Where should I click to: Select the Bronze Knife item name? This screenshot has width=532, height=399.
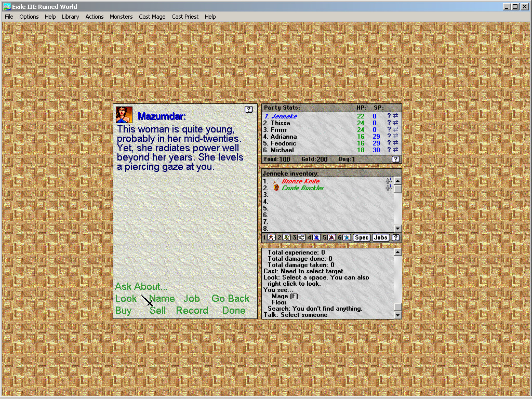pyautogui.click(x=301, y=181)
